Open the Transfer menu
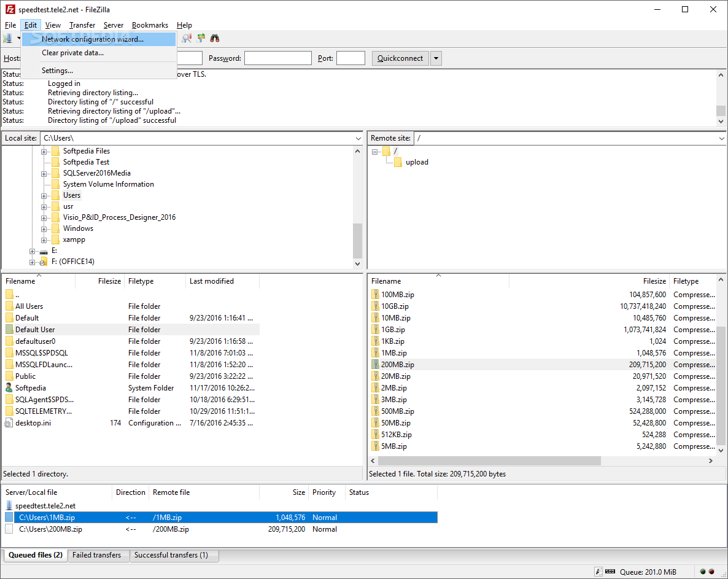Viewport: 728px width, 579px height. pos(82,25)
